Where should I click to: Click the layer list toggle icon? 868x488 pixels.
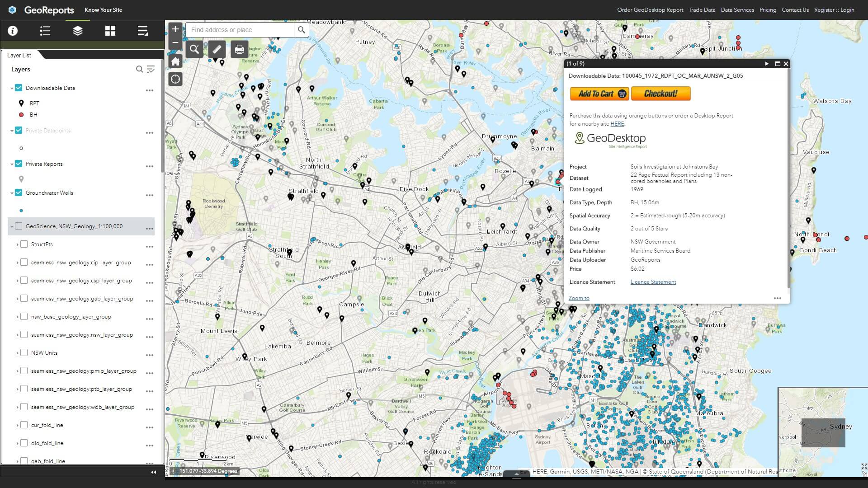[x=76, y=30]
